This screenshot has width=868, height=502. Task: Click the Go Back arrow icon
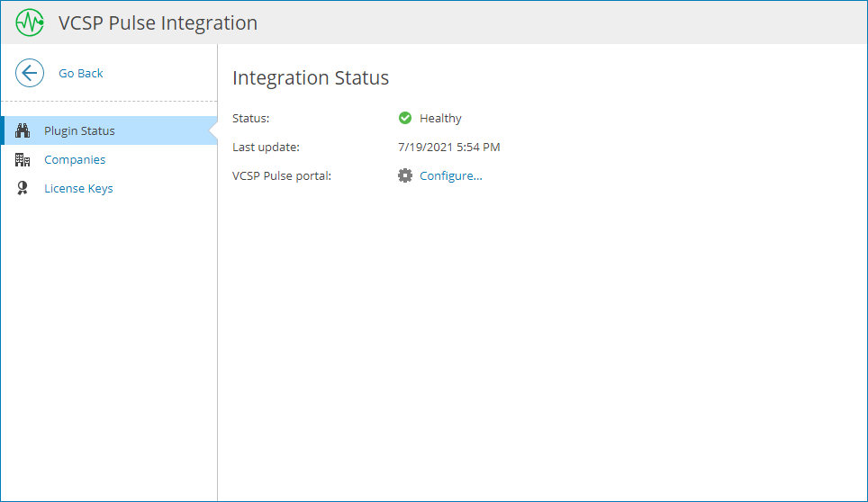tap(30, 73)
